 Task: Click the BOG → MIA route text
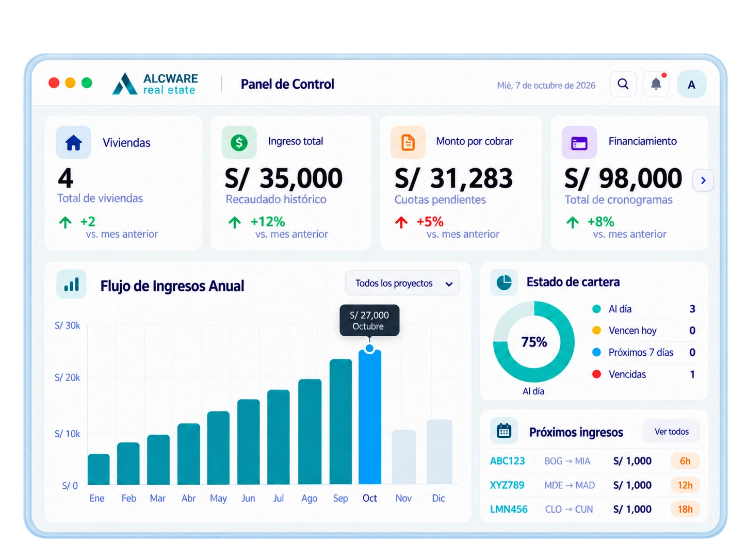(x=567, y=461)
